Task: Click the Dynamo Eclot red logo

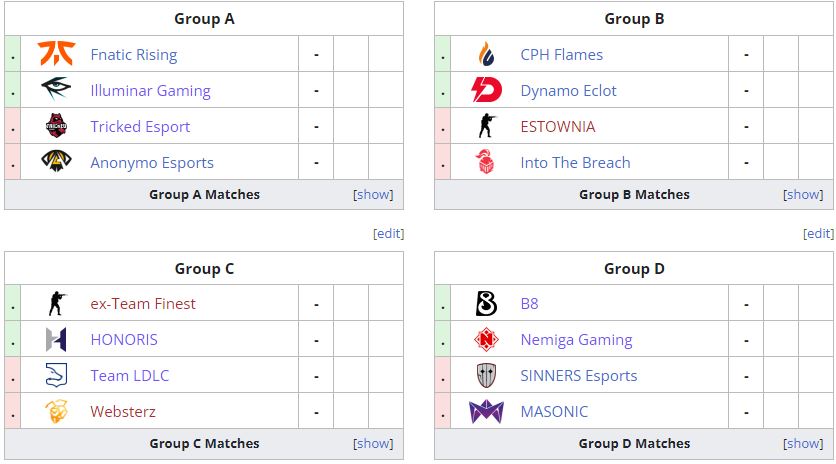Action: click(485, 91)
